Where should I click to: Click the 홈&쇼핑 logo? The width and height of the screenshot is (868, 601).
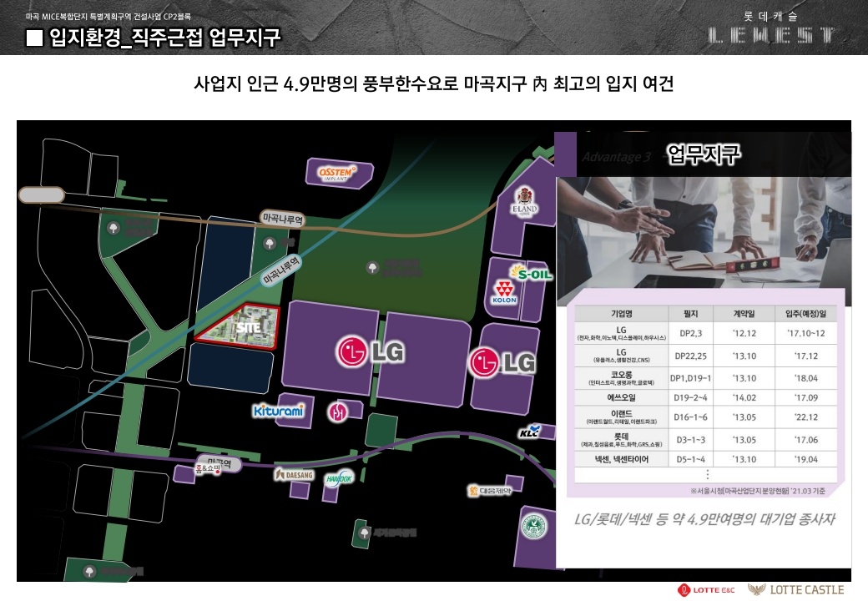coord(208,469)
